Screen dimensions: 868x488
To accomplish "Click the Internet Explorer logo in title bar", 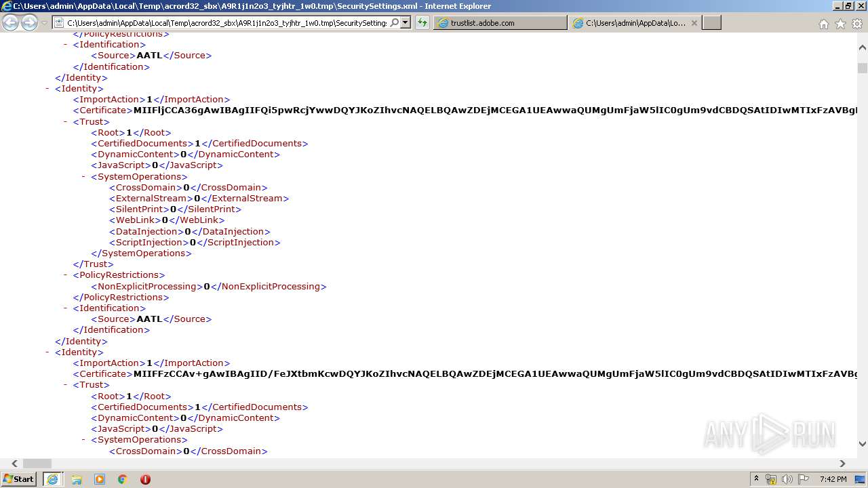I will coord(6,6).
